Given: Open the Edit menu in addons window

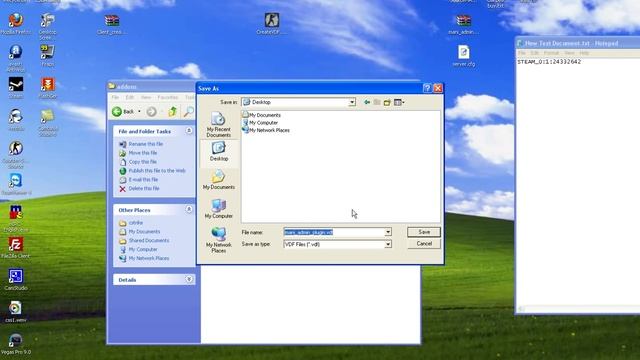Looking at the screenshot, I should click(x=130, y=98).
